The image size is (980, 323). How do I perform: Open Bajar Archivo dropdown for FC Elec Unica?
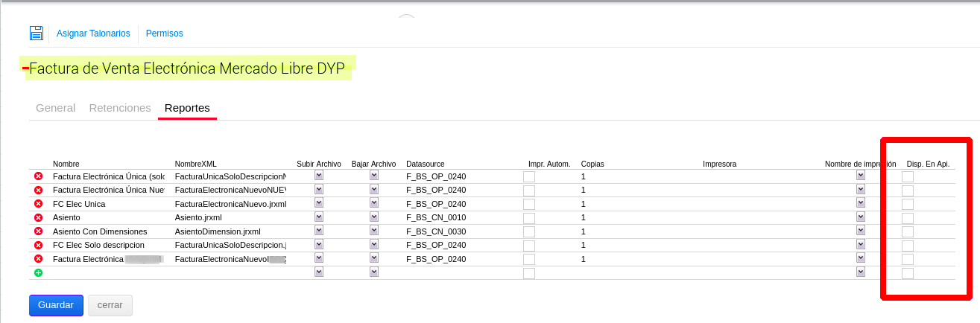(x=374, y=202)
